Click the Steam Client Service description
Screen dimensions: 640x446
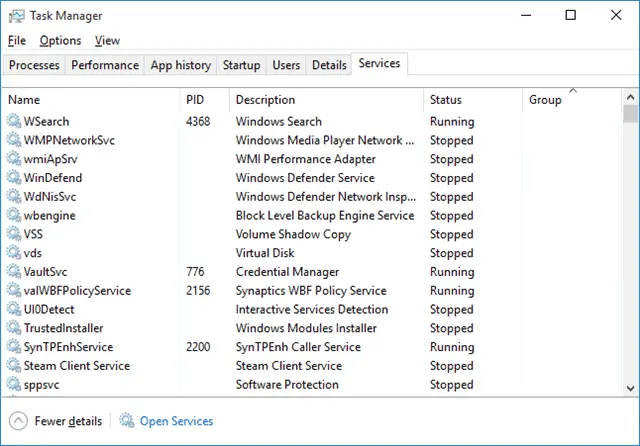[289, 365]
